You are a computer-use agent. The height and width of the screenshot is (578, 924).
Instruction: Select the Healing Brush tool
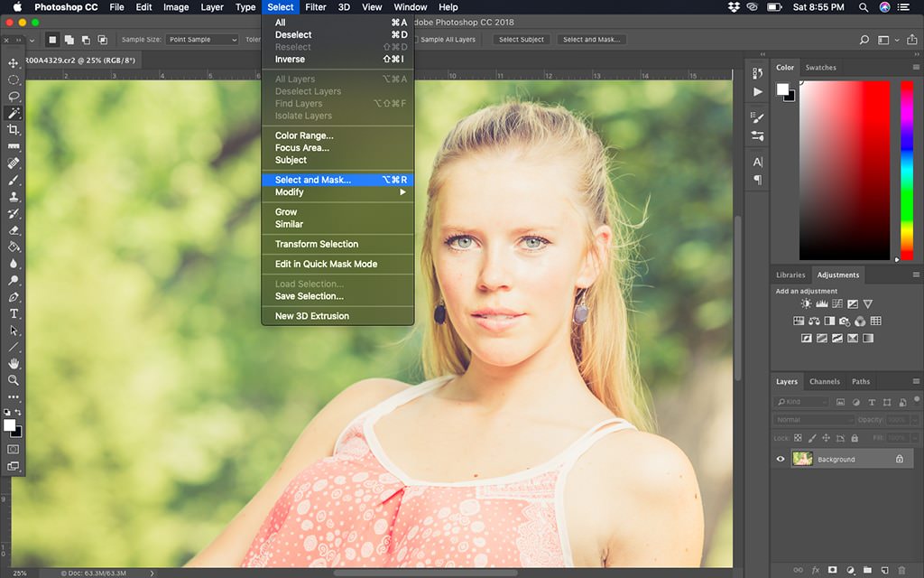tap(14, 163)
